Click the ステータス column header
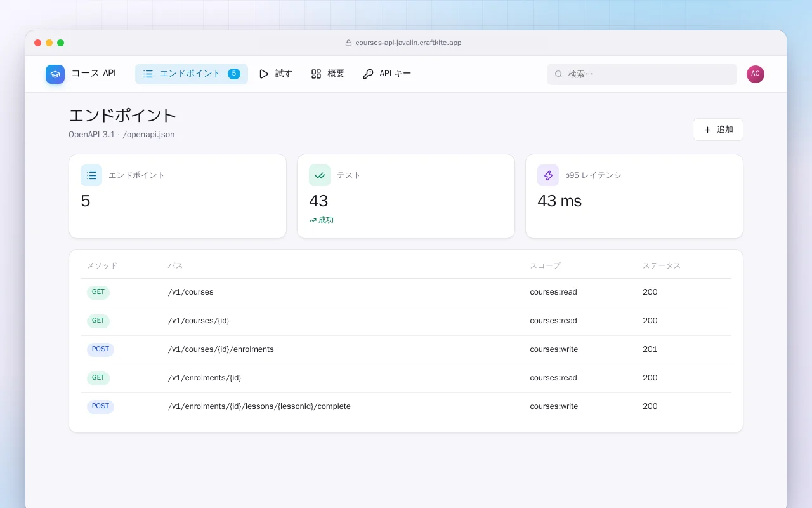Viewport: 812px width, 508px height. [661, 266]
